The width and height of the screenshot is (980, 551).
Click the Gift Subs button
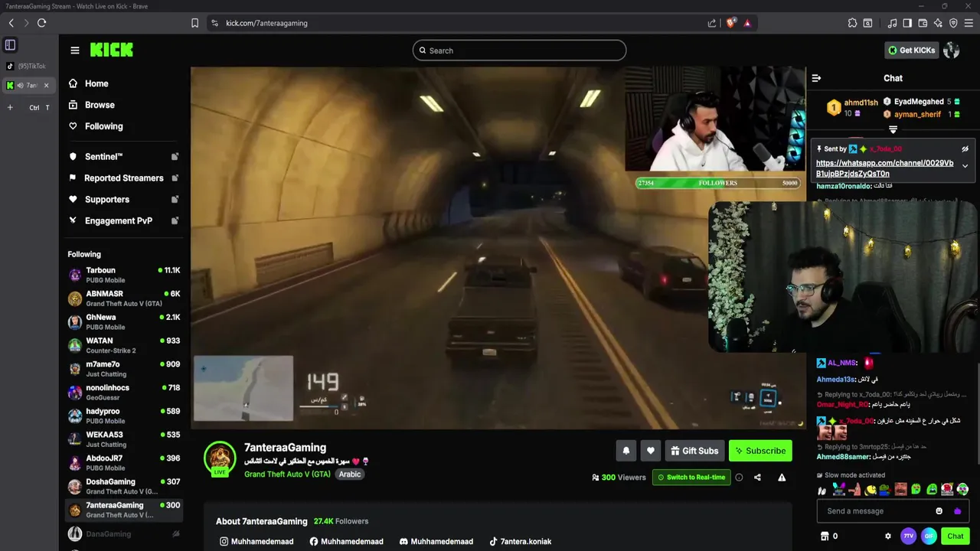point(694,451)
